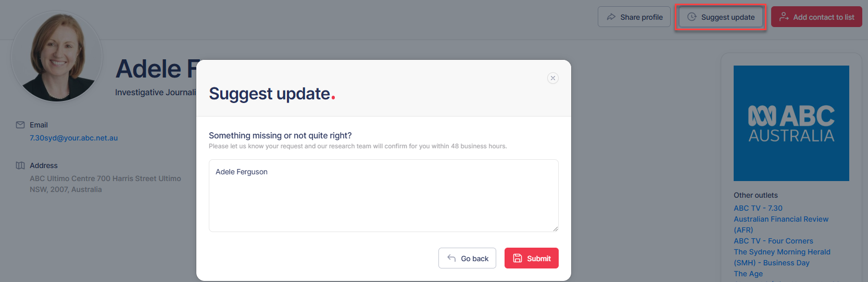Click the clock icon in Suggest update
This screenshot has width=868, height=282.
(692, 17)
